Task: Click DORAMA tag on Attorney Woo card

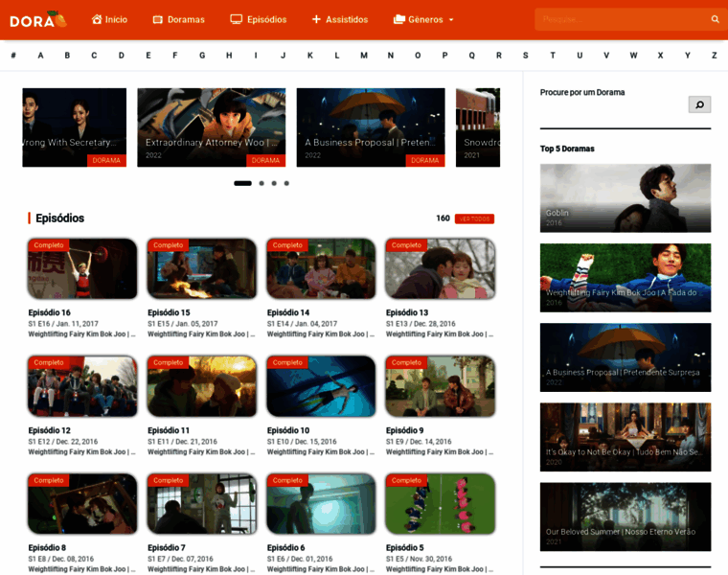Action: pyautogui.click(x=265, y=160)
